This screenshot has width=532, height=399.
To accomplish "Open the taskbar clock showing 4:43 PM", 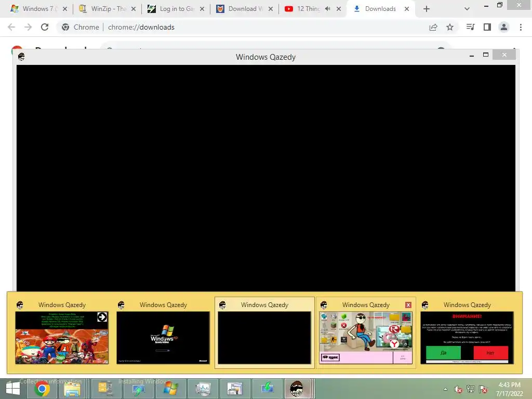I will pyautogui.click(x=509, y=389).
